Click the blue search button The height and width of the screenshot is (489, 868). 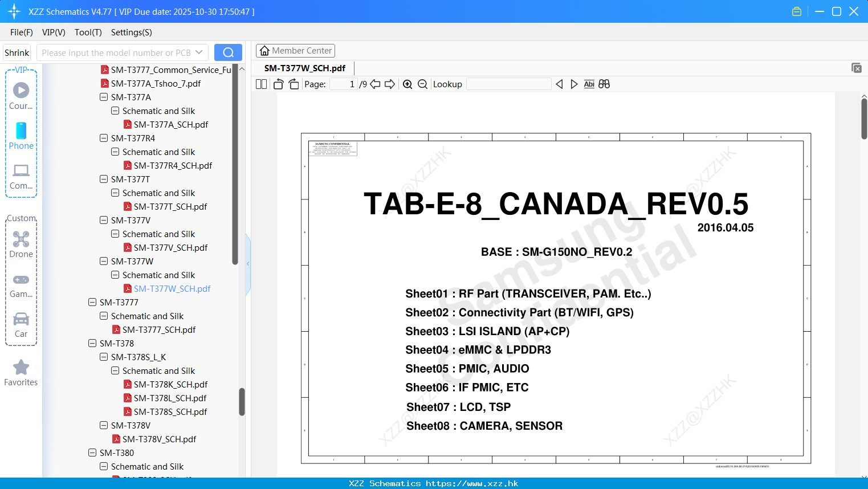228,52
